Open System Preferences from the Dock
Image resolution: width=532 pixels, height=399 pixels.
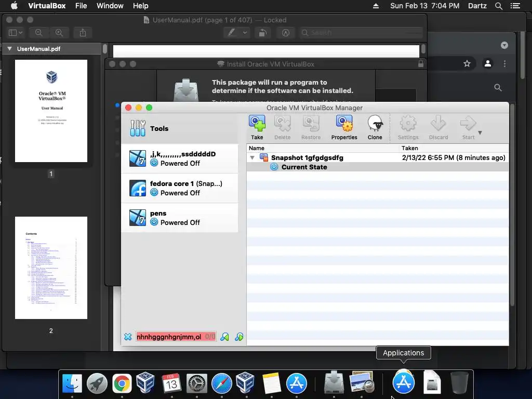pyautogui.click(x=196, y=383)
